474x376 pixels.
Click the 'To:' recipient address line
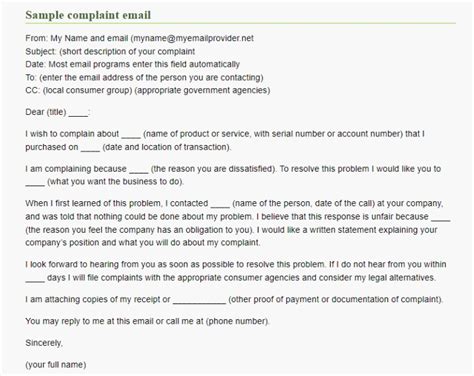(x=144, y=78)
